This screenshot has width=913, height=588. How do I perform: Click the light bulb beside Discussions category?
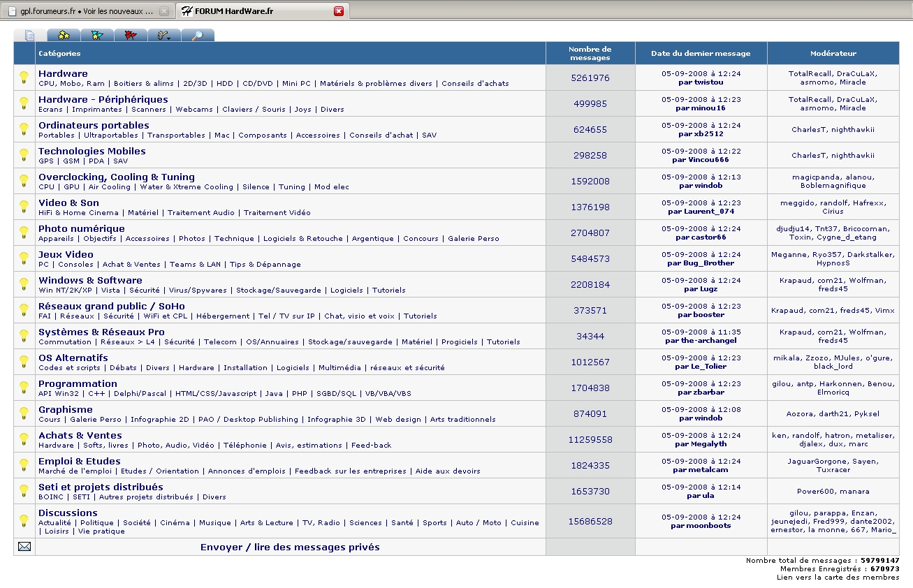tap(24, 520)
